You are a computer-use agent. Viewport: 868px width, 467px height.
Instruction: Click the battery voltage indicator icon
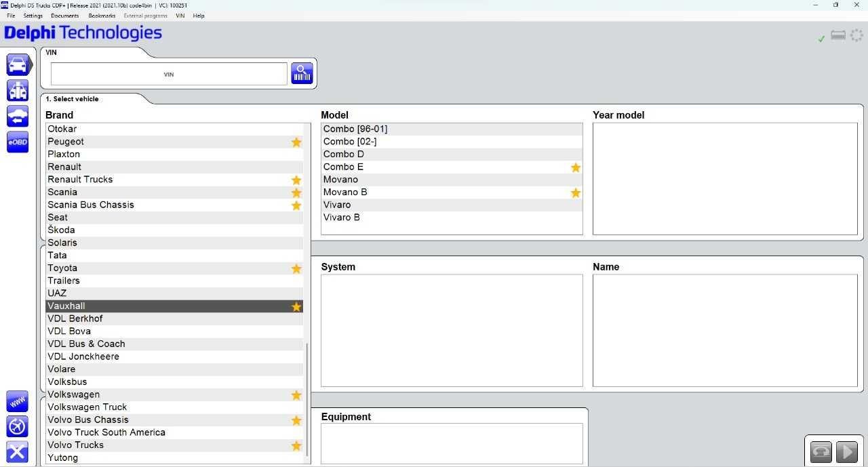838,35
